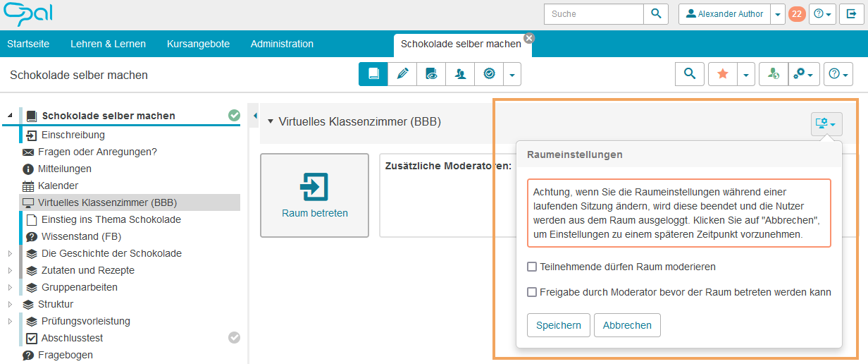The image size is (868, 364).
Task: Click the Zusätzliche Moderatoren: label
Action: [x=449, y=166]
